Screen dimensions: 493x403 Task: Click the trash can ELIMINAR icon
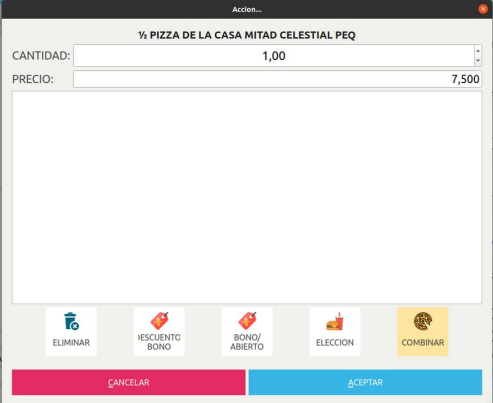point(71,321)
